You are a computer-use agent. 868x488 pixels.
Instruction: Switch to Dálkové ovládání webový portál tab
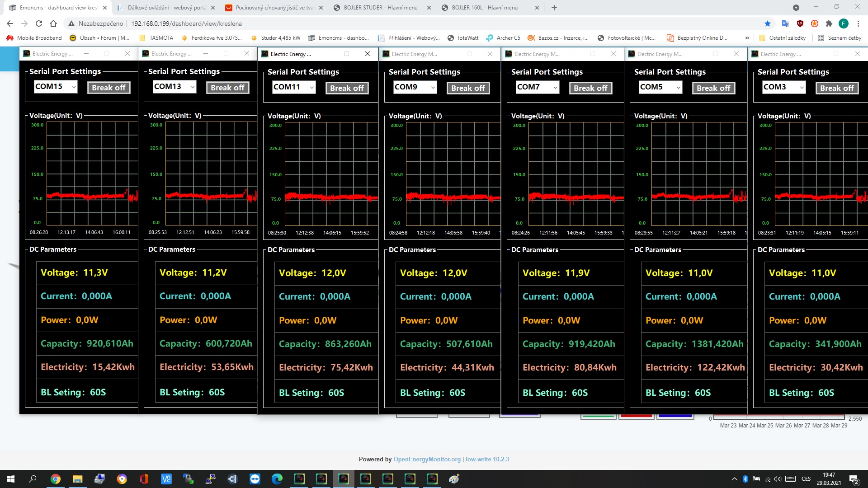166,8
